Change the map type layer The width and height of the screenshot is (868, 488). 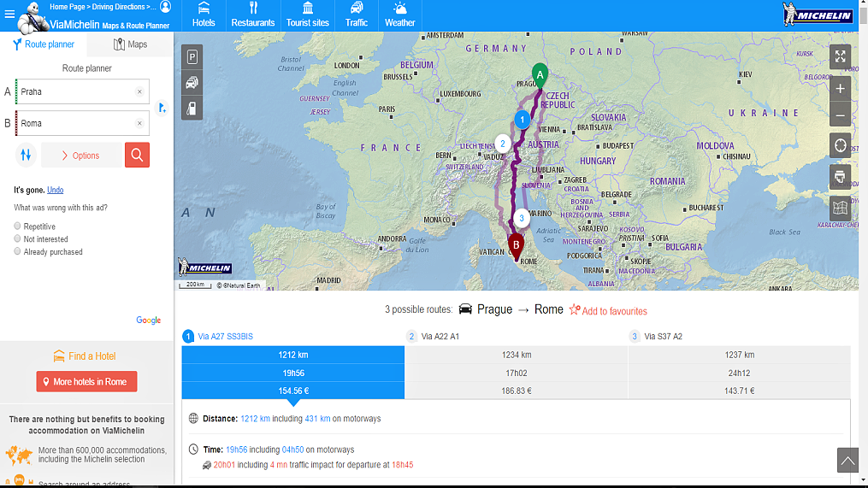(840, 208)
